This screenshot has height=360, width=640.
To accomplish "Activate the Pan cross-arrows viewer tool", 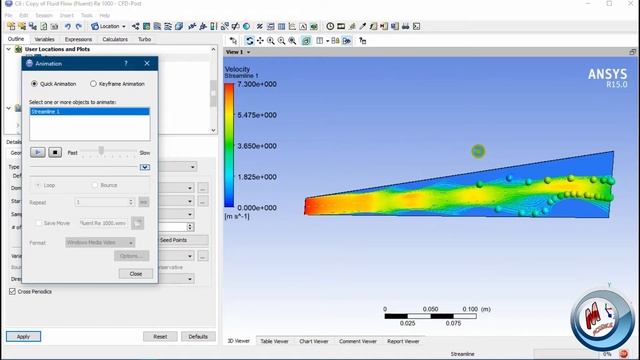I will [260, 41].
